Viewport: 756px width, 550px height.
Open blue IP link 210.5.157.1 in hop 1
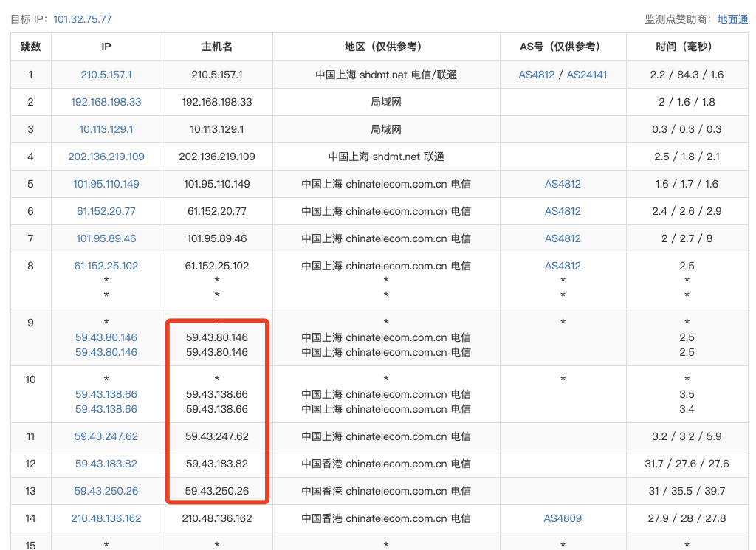[x=106, y=75]
